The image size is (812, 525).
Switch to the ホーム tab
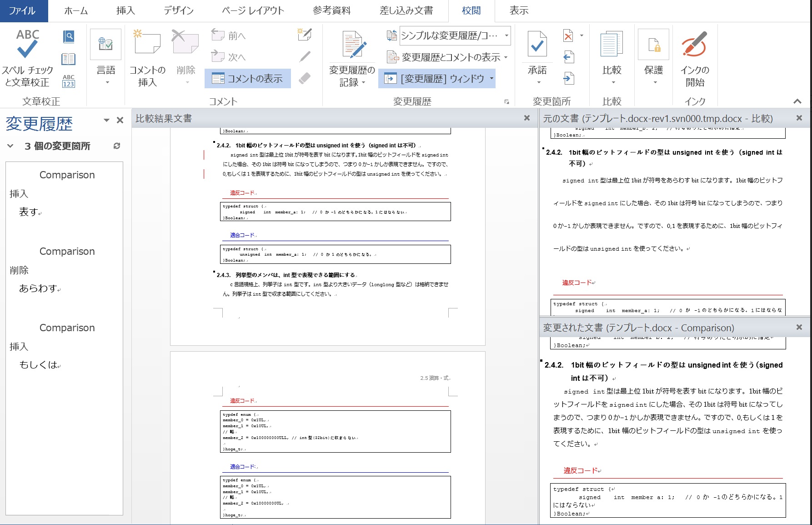[x=76, y=11]
